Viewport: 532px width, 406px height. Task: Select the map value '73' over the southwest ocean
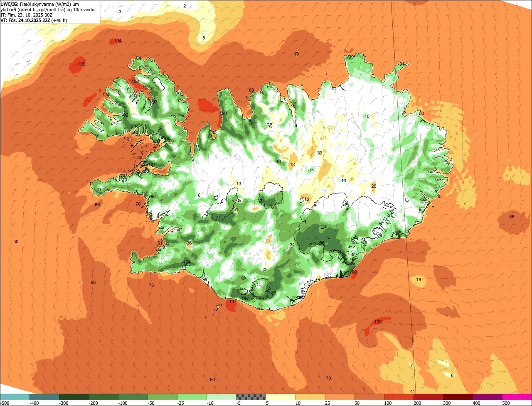(x=152, y=286)
